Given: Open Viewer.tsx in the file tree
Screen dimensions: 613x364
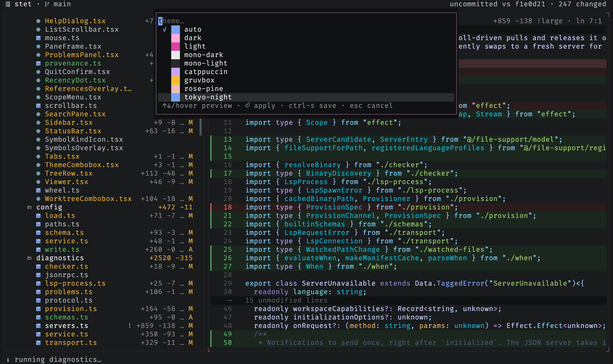Looking at the screenshot, I should click(x=67, y=182).
